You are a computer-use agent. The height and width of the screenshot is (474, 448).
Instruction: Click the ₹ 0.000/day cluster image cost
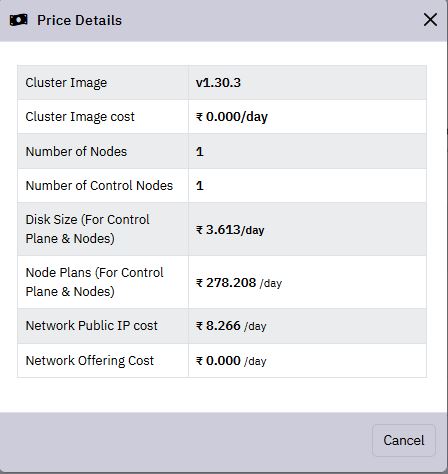point(232,117)
